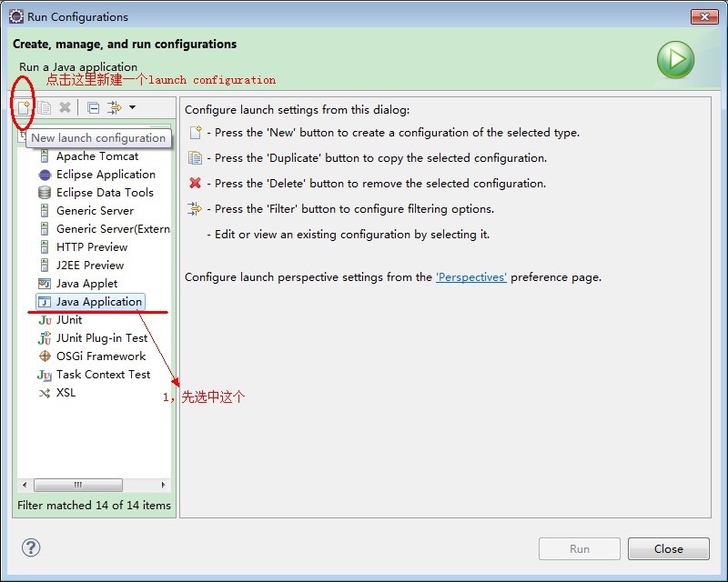
Task: Open dialog help via question mark icon
Action: click(x=31, y=547)
